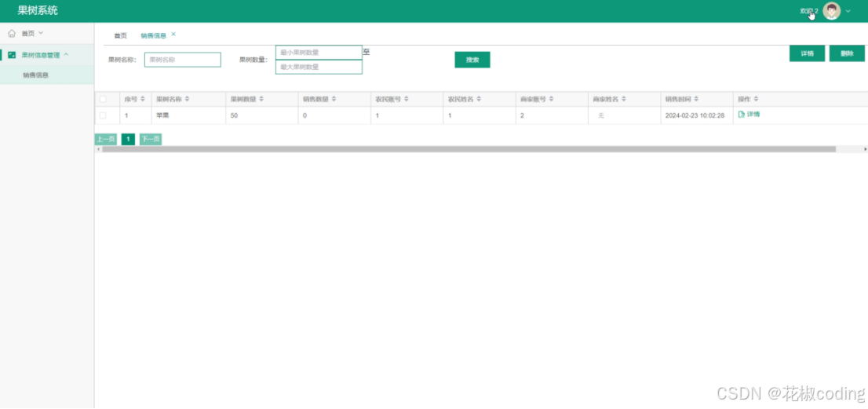Focus the 最小果树数量 input field
Image resolution: width=868 pixels, height=409 pixels.
(319, 53)
